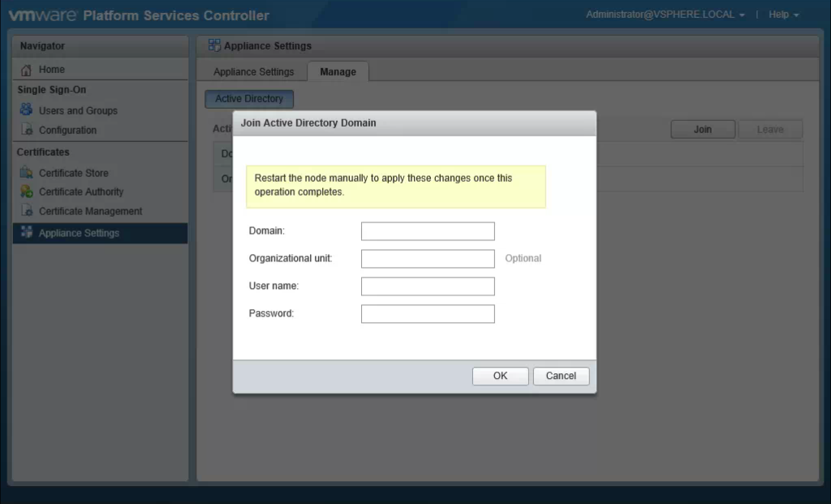Confirm the dialog with OK

[x=500, y=376]
